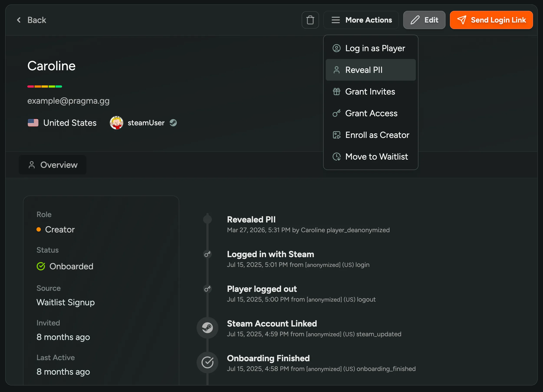The width and height of the screenshot is (543, 392).
Task: Click the United States flag icon
Action: (33, 123)
